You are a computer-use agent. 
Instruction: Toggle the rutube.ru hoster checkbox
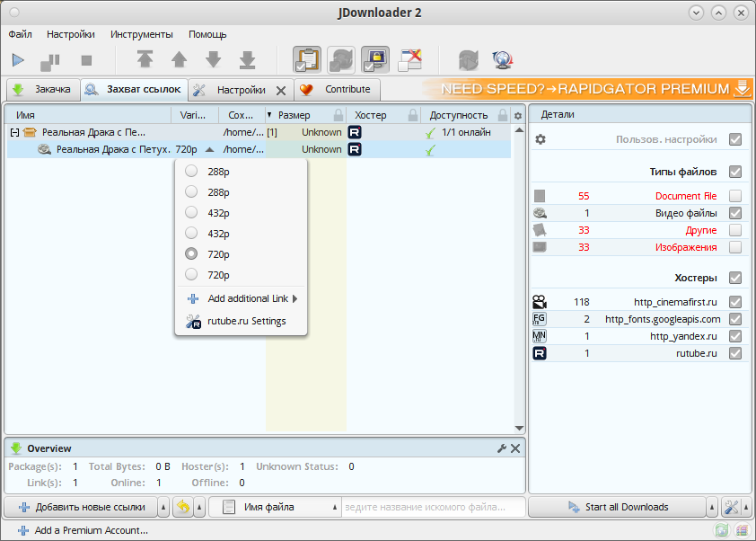735,353
